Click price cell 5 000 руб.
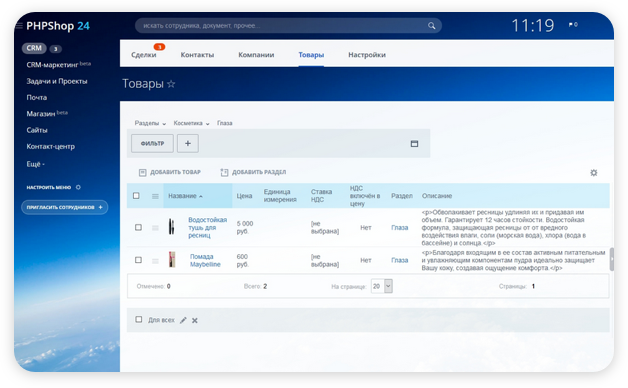The height and width of the screenshot is (388, 628). tap(245, 227)
